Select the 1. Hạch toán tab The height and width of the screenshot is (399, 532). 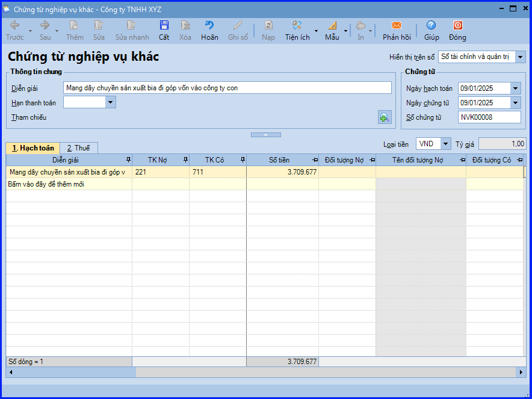click(33, 148)
